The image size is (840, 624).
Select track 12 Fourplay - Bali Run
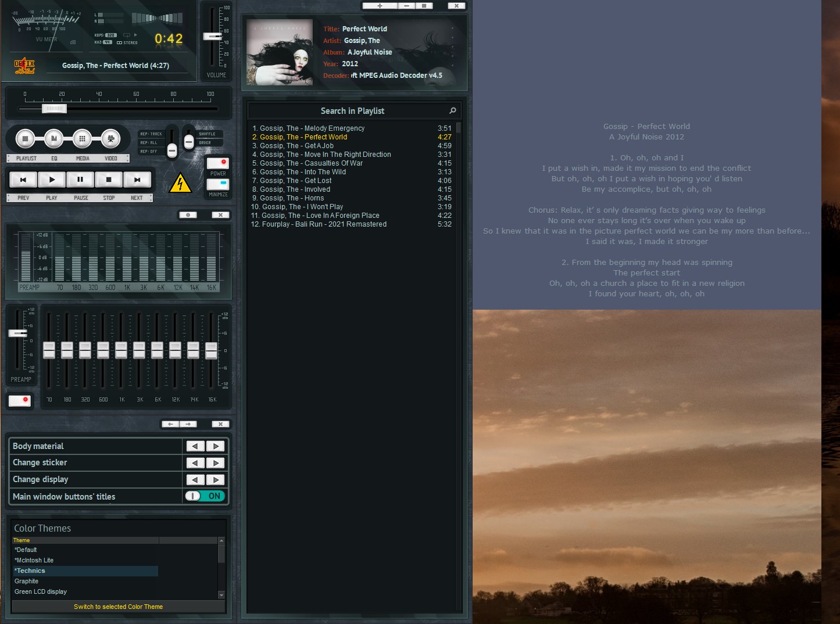pos(352,224)
